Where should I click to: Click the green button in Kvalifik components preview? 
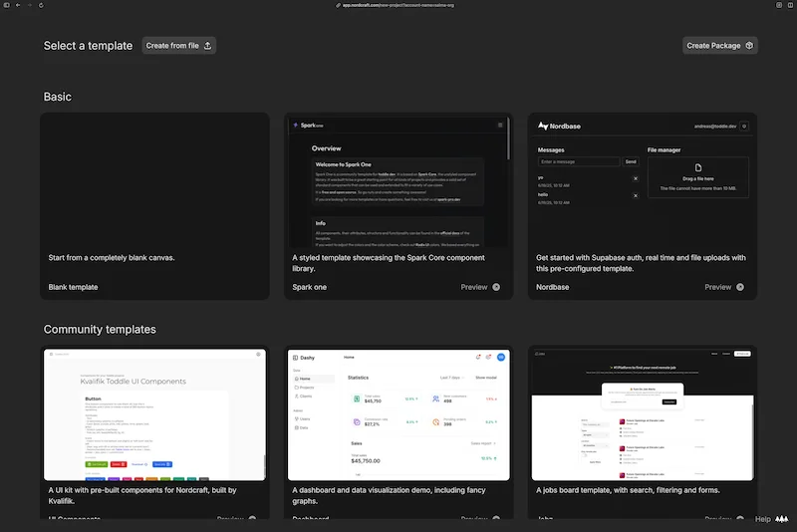point(97,464)
